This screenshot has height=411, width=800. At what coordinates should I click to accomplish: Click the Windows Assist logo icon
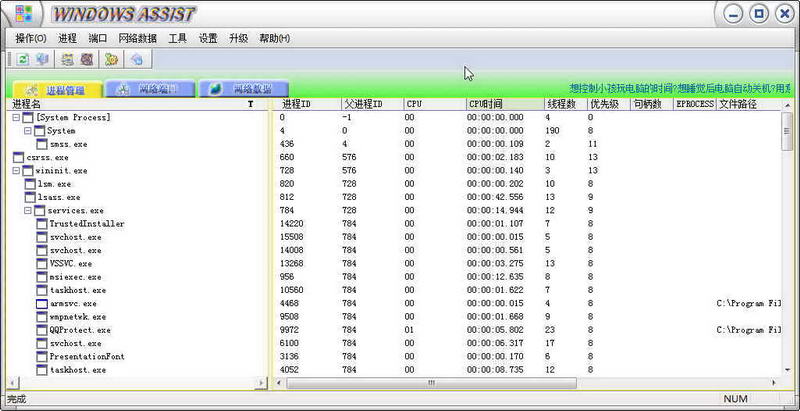pyautogui.click(x=23, y=13)
